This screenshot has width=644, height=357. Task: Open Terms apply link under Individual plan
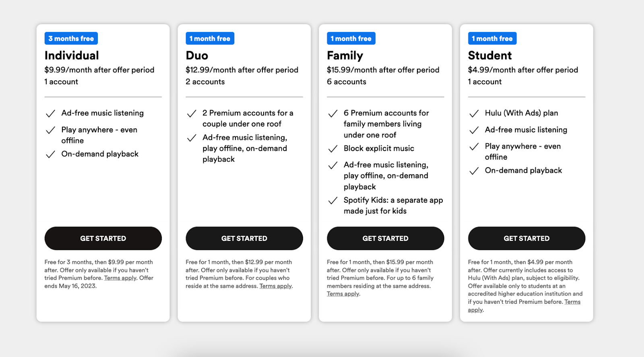[x=120, y=278]
